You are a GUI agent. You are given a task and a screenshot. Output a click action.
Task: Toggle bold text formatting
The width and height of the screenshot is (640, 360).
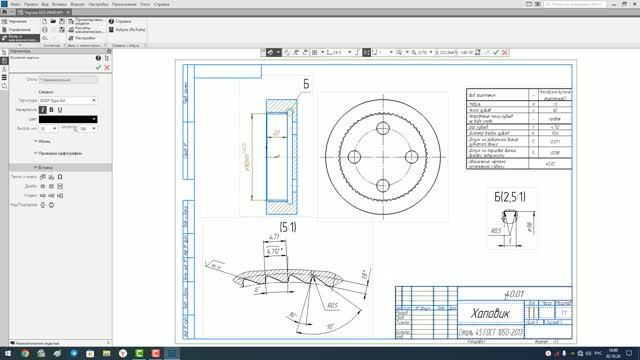pos(51,110)
